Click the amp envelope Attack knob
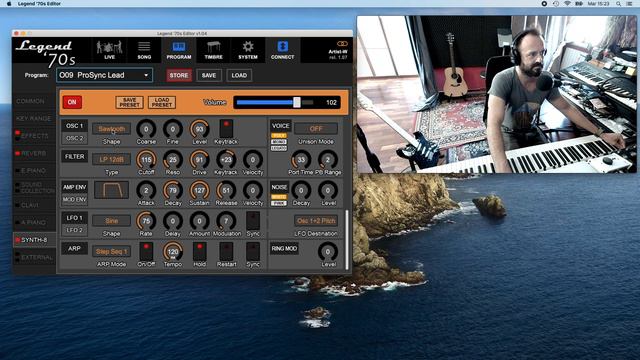The height and width of the screenshot is (360, 640). [146, 191]
